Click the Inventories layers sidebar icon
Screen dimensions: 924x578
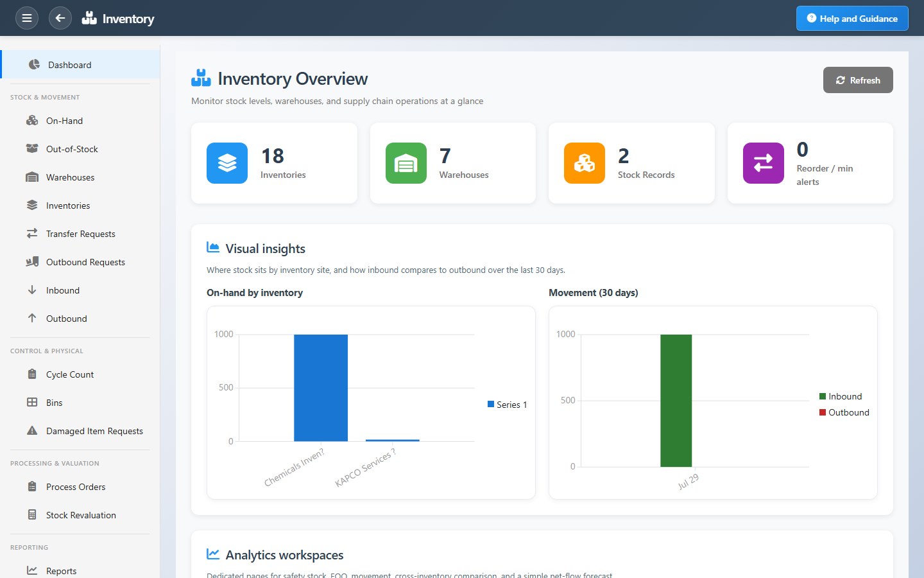tap(32, 205)
